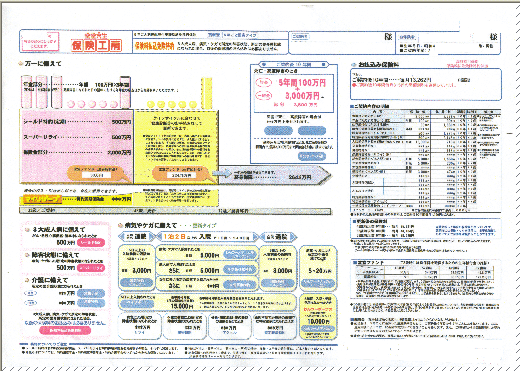Click the pink button next to 600万円
The height and width of the screenshot is (371, 520).
pyautogui.click(x=91, y=242)
